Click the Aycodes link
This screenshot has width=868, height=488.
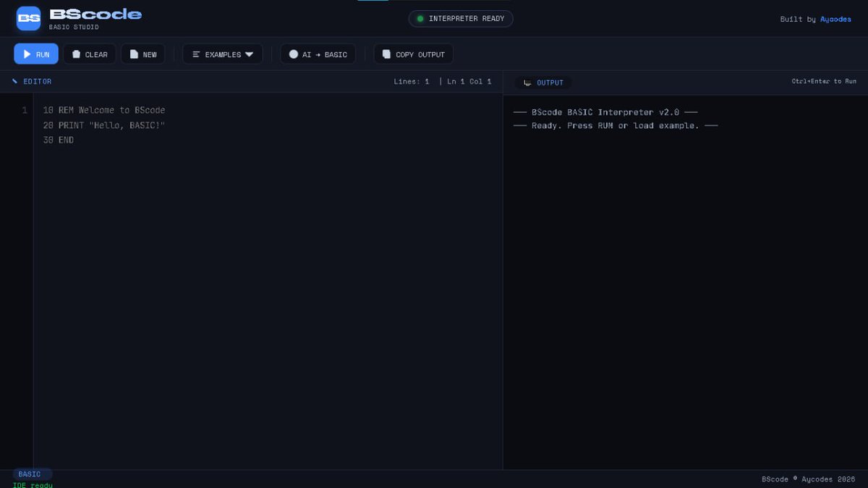(x=835, y=20)
